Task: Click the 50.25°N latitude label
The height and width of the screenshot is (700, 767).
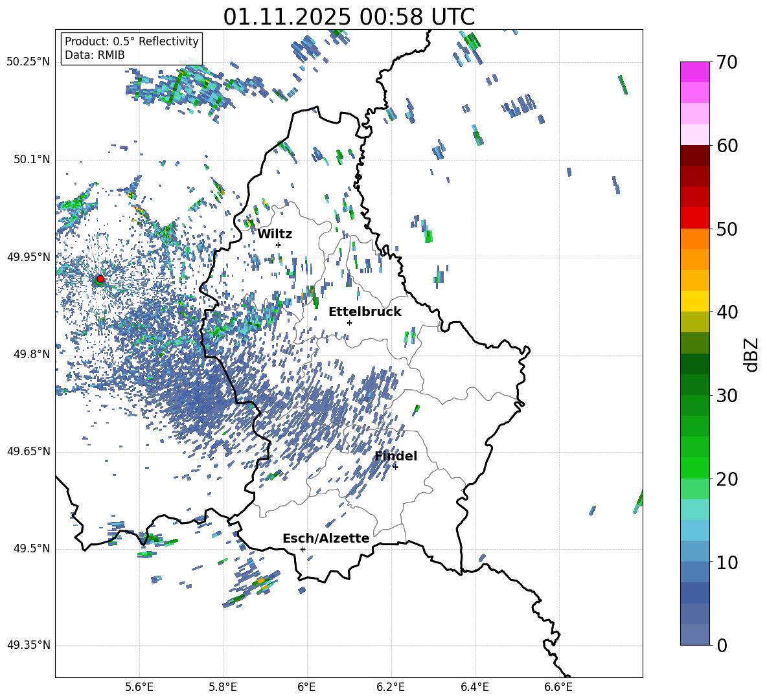Action: pyautogui.click(x=29, y=62)
